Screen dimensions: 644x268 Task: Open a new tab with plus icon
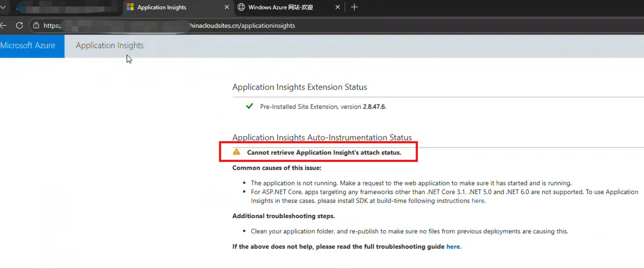[354, 7]
